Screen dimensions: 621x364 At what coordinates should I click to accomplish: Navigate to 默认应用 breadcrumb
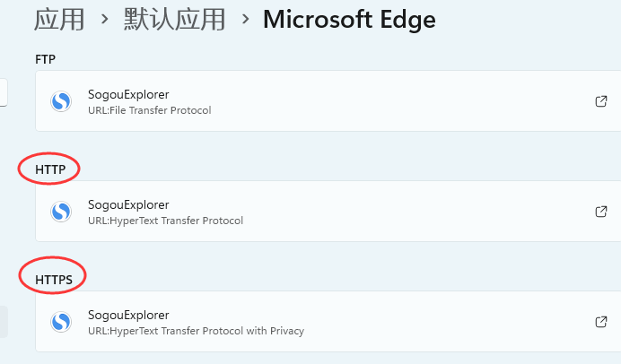click(x=175, y=20)
